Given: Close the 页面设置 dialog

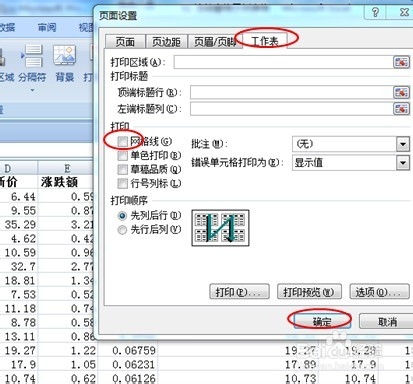Looking at the screenshot, I should [x=404, y=13].
